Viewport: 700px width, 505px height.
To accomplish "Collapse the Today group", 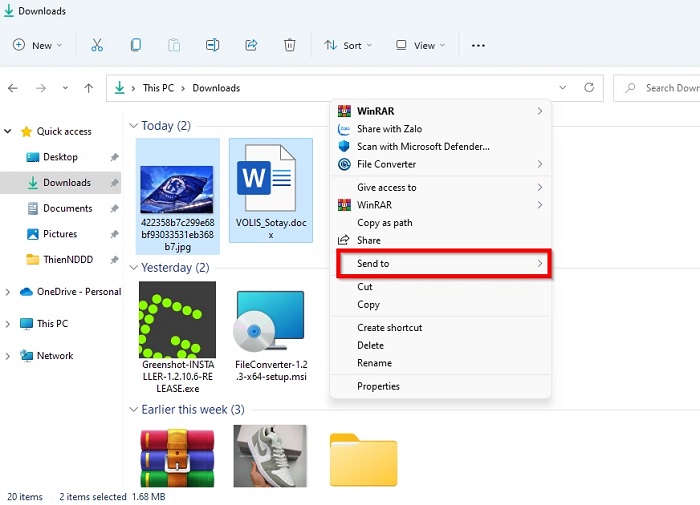I will coord(133,125).
